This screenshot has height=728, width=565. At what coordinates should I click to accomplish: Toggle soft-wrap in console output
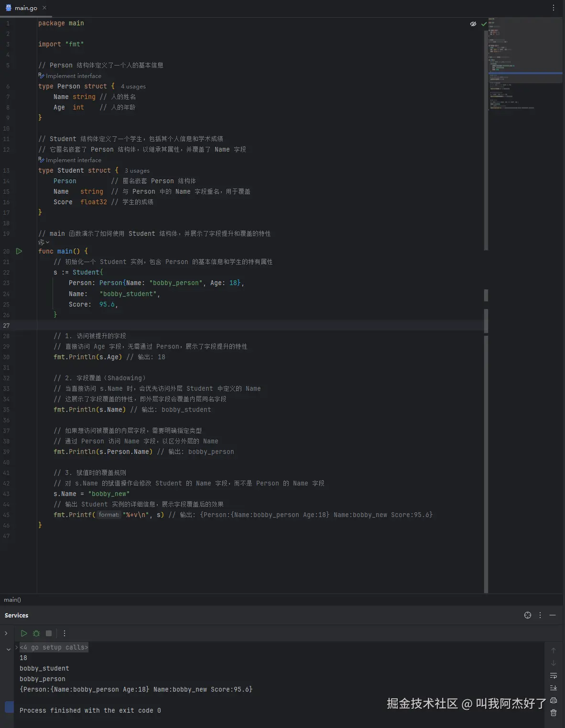point(554,675)
